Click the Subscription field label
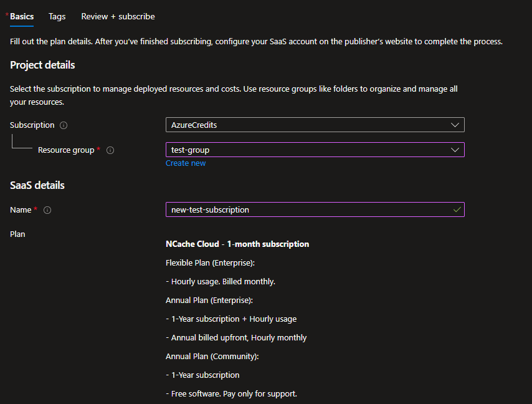Screen dimensions: 532x404 click(32, 125)
